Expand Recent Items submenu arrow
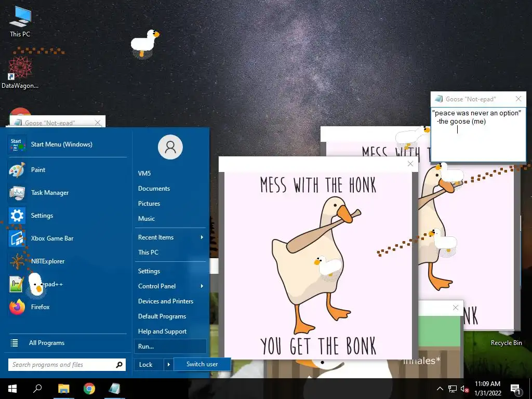532x399 pixels. [x=202, y=237]
